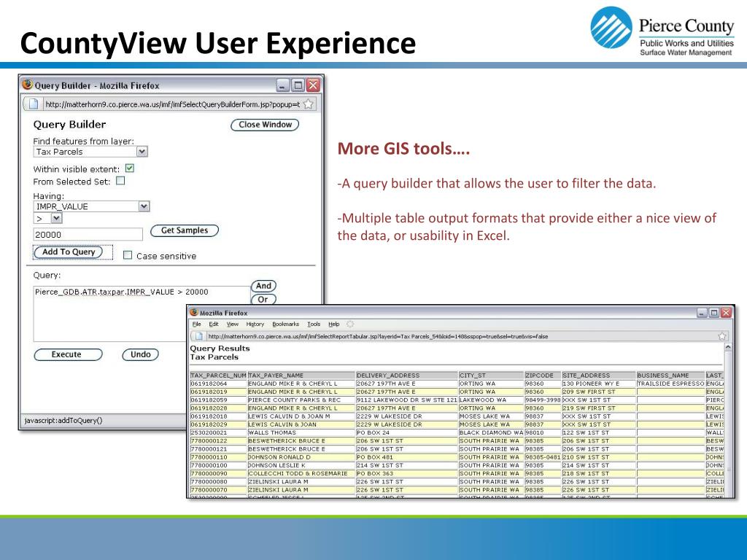747x560 pixels.
Task: Open the comparison operator dropdown
Action: coord(56,218)
